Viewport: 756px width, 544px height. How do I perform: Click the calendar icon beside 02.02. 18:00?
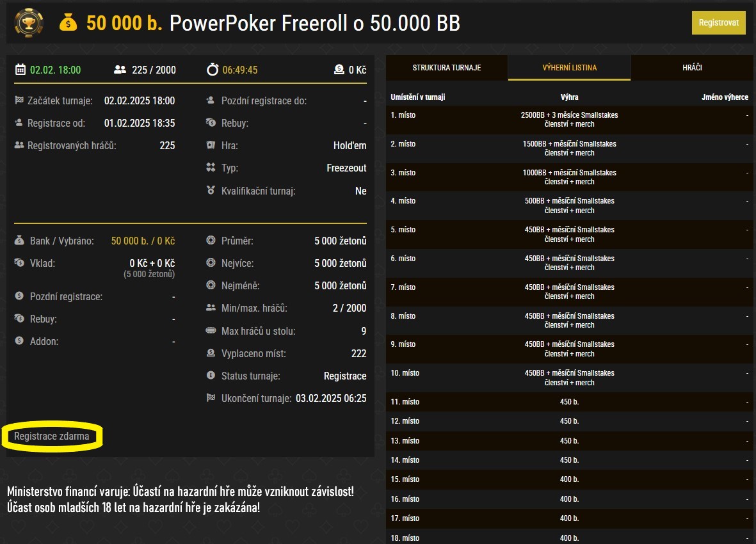coord(20,69)
